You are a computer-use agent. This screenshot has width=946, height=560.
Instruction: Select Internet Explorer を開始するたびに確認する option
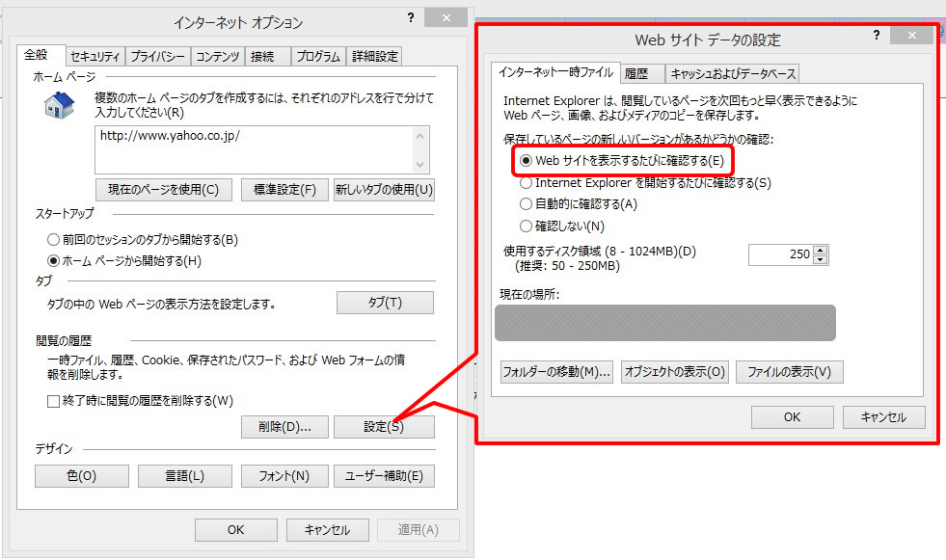[x=526, y=182]
